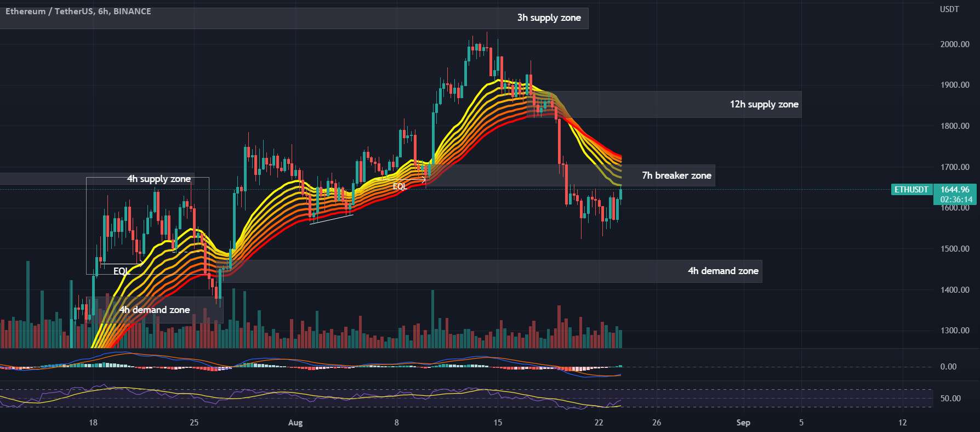Image resolution: width=980 pixels, height=432 pixels.
Task: Select the '7h breaker zone' label
Action: [x=676, y=175]
